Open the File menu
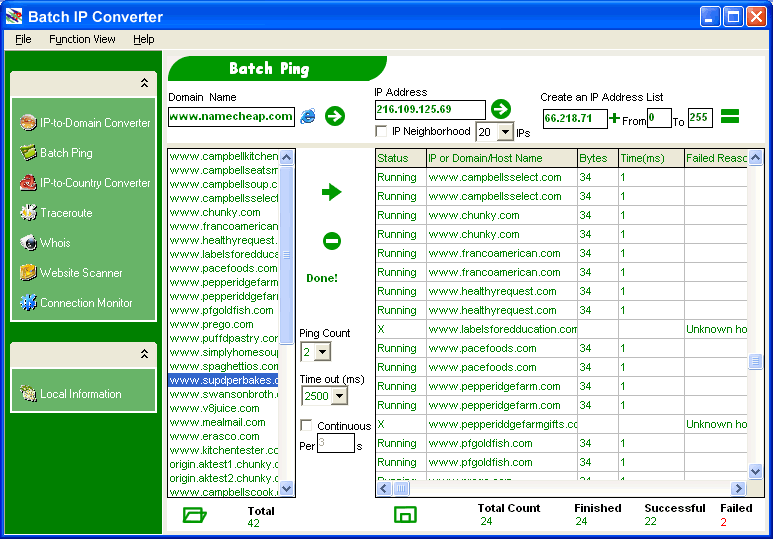 23,39
